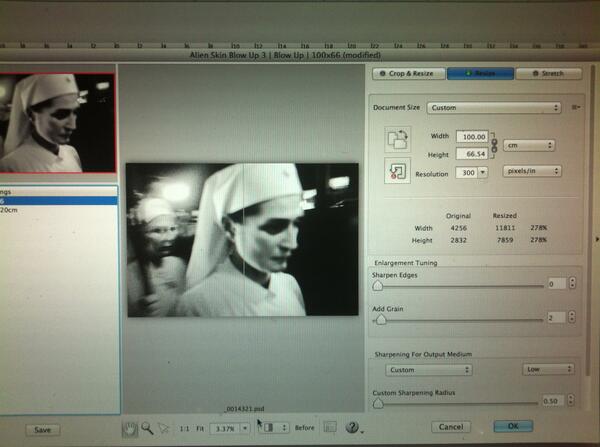The width and height of the screenshot is (600, 447).
Task: Click the Before preview toggle
Action: [305, 428]
